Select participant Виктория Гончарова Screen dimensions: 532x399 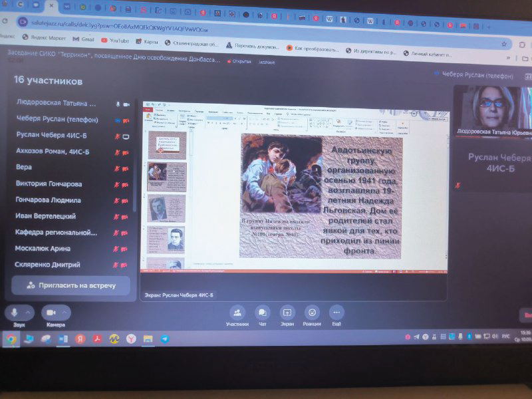(49, 184)
